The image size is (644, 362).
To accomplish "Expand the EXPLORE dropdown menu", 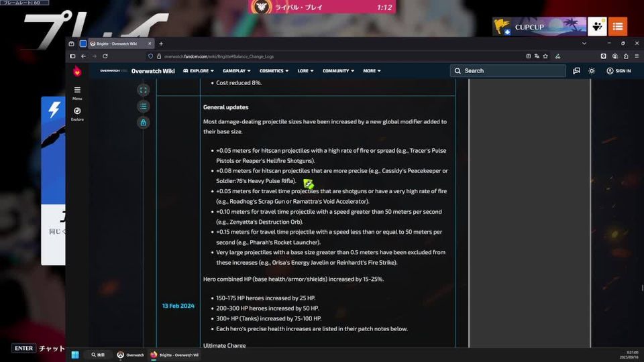I will (x=199, y=70).
